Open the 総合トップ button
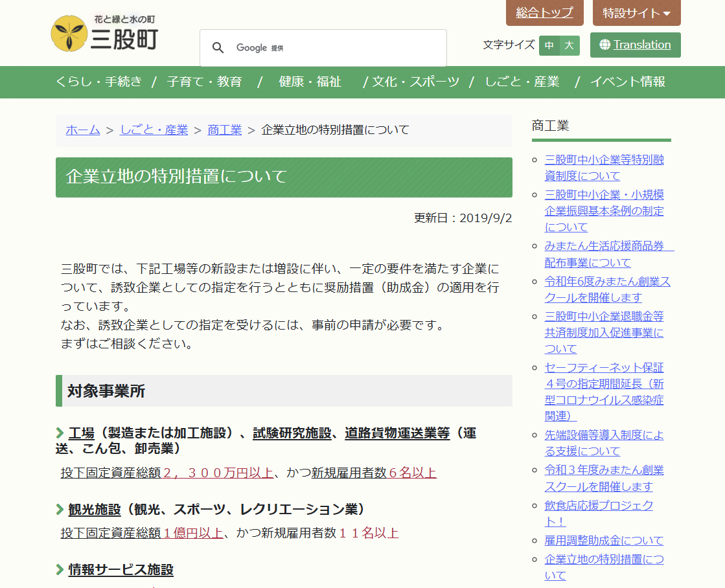 tap(545, 13)
